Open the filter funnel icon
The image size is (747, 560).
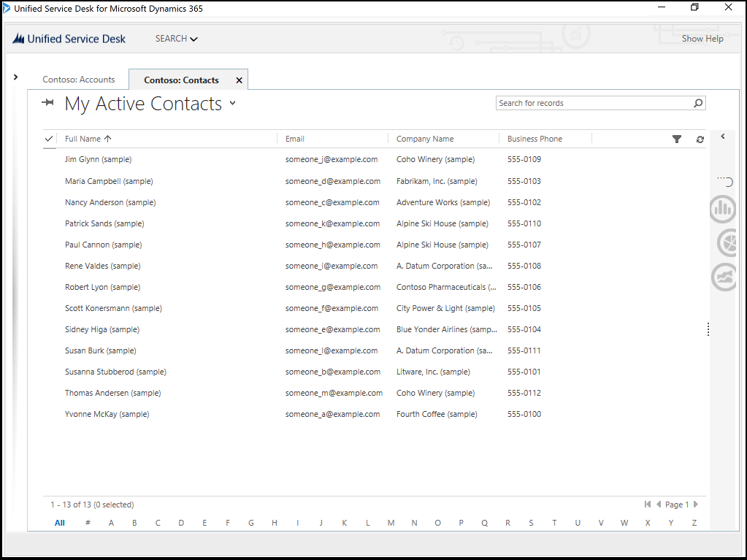point(676,139)
